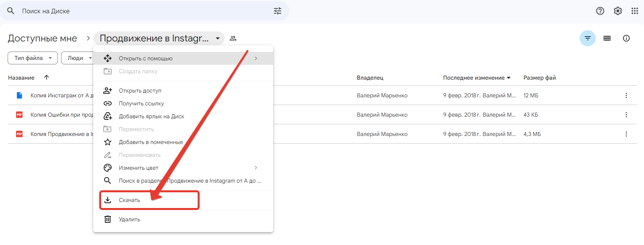Select Добавить ярлык на Диск menu item
This screenshot has width=644, height=245.
click(x=183, y=116)
